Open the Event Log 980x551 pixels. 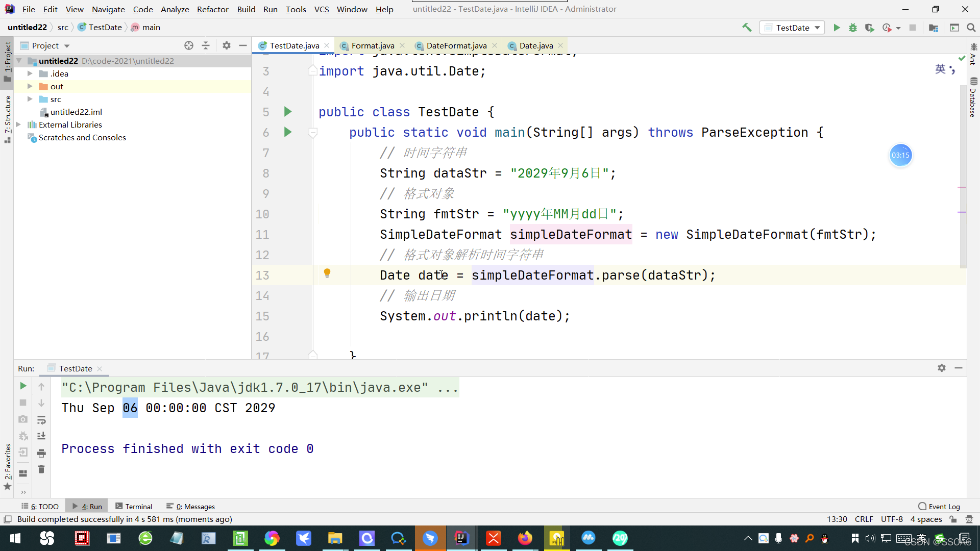(x=939, y=507)
